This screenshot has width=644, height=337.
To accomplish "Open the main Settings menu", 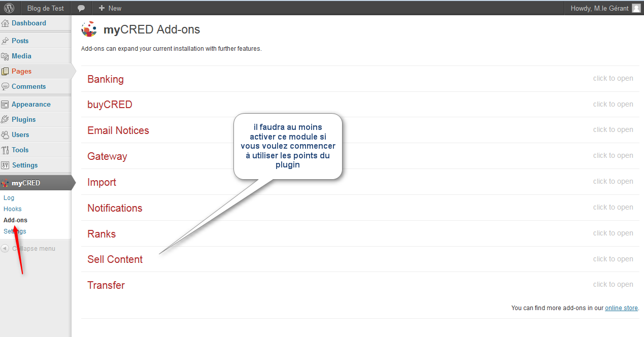I will coord(25,165).
